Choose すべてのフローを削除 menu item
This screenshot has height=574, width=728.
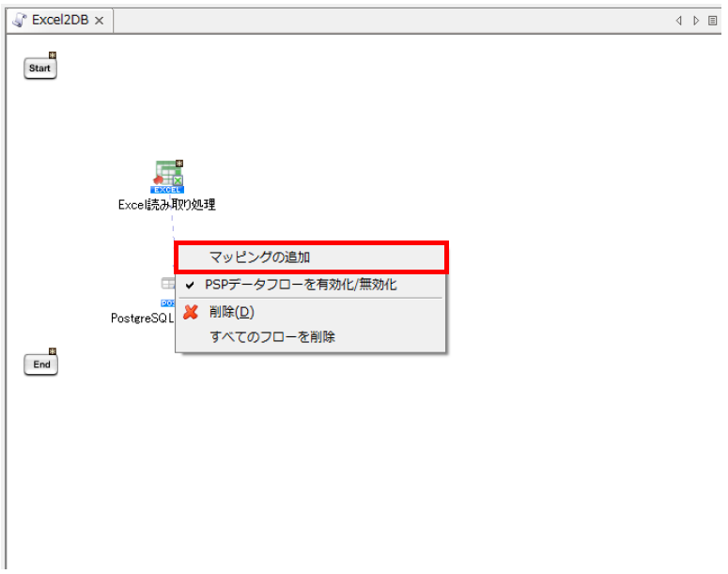(272, 336)
